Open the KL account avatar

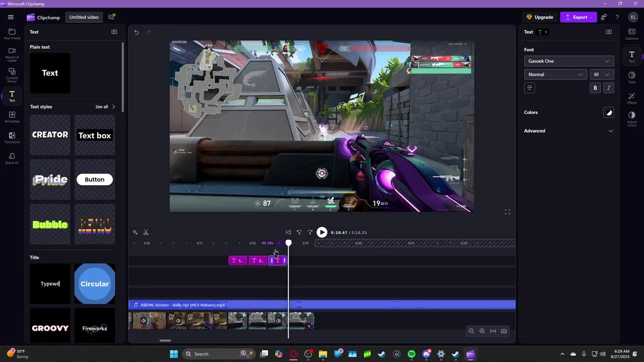[x=633, y=17]
